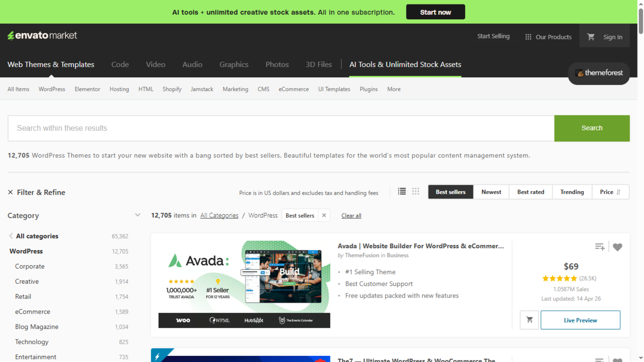Open the More categories menu
The width and height of the screenshot is (644, 362).
click(394, 89)
